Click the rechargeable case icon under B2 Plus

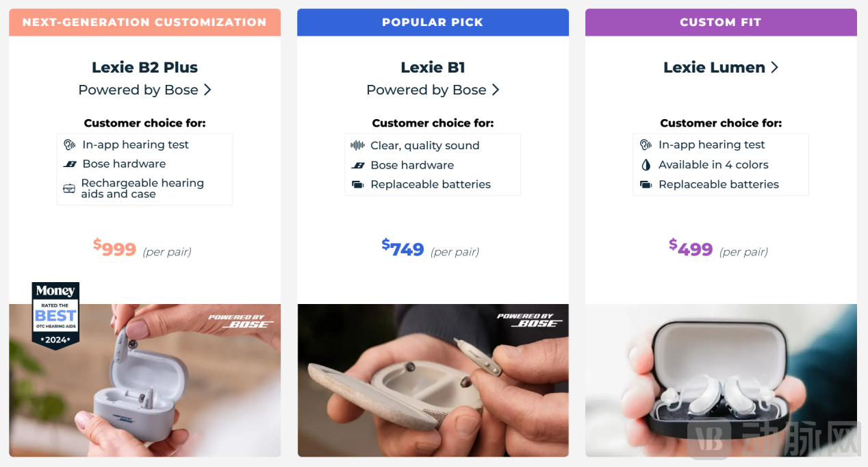(x=69, y=188)
